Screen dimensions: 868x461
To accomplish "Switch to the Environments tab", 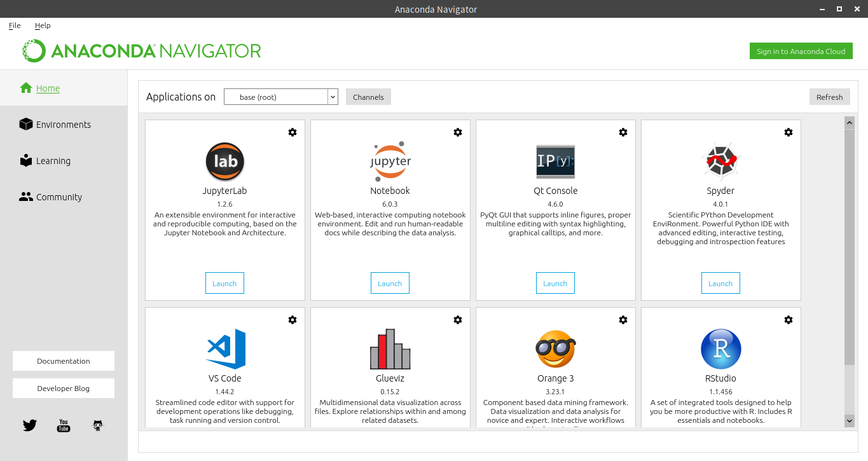I will point(64,125).
